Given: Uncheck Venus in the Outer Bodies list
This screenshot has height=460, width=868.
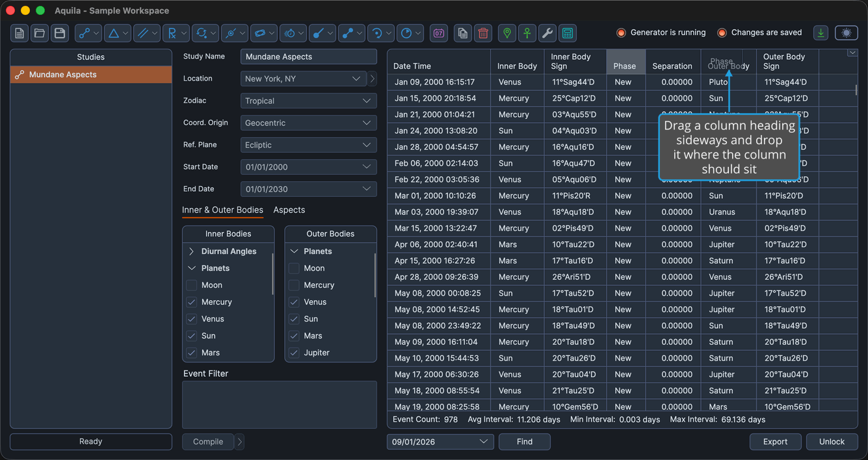Looking at the screenshot, I should (294, 302).
